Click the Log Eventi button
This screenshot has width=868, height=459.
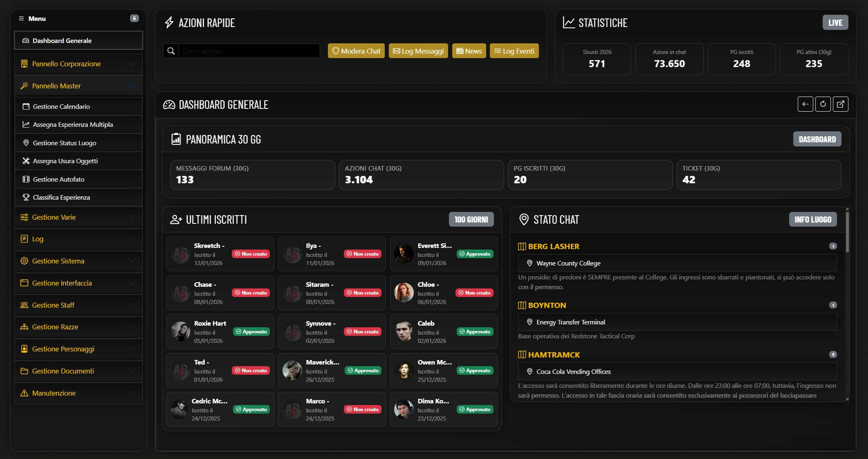click(514, 51)
